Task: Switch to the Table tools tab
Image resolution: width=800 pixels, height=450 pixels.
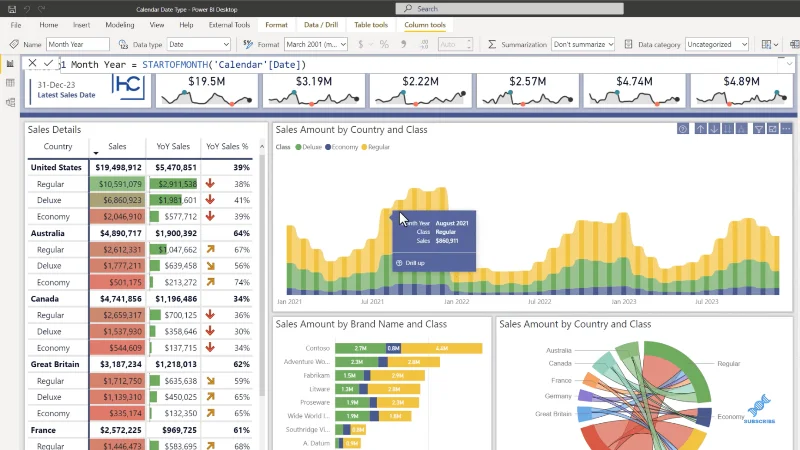Action: tap(371, 24)
